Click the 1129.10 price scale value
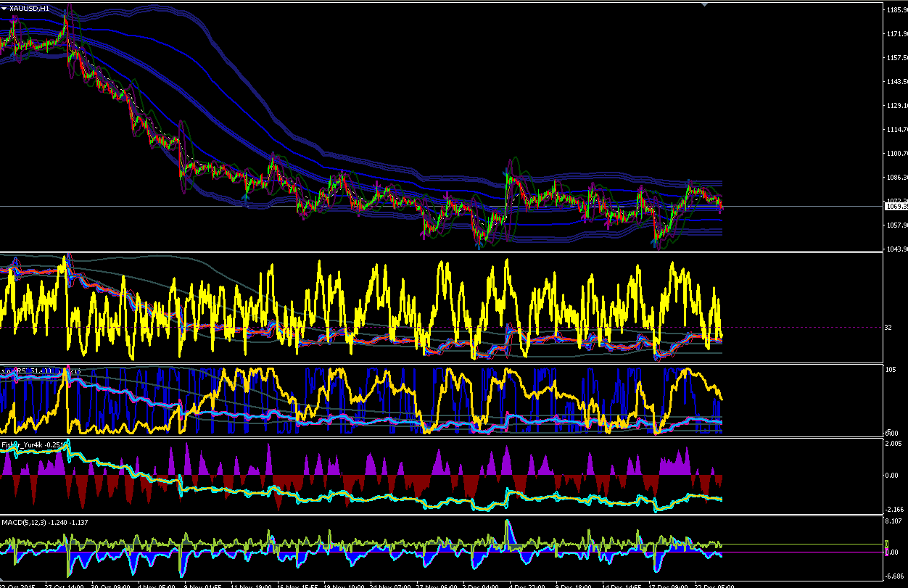Viewport: 908px width, 588px height. pos(896,105)
